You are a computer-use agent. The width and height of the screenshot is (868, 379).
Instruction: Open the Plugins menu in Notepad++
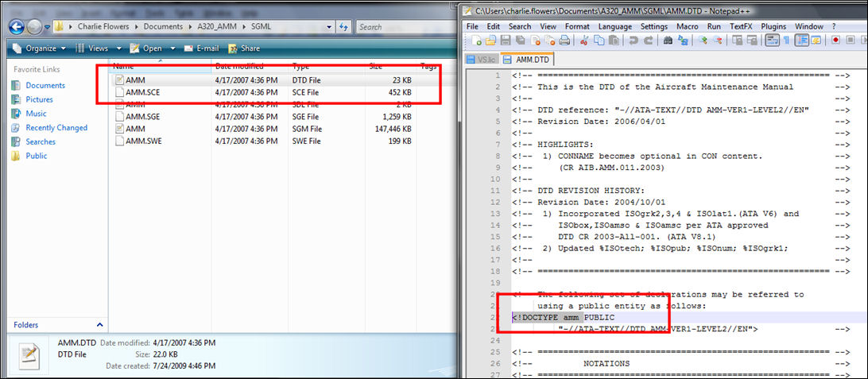coord(773,26)
